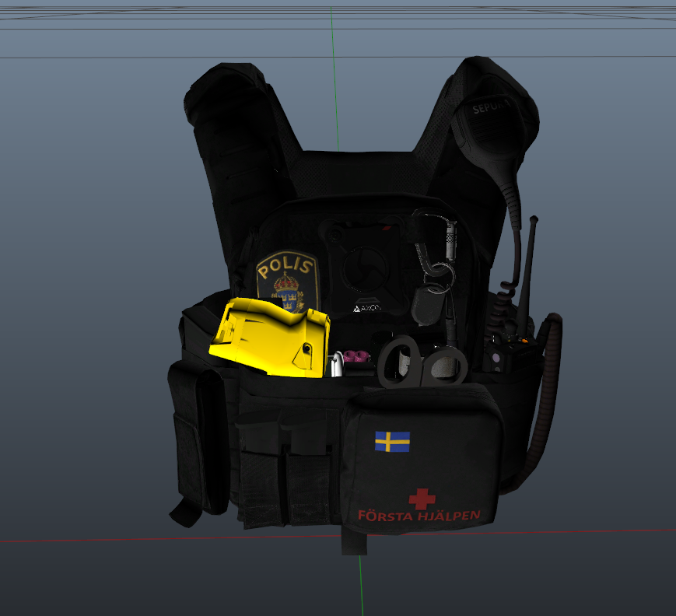The width and height of the screenshot is (676, 616).
Task: Select the pink object beside the shears
Action: (x=356, y=356)
